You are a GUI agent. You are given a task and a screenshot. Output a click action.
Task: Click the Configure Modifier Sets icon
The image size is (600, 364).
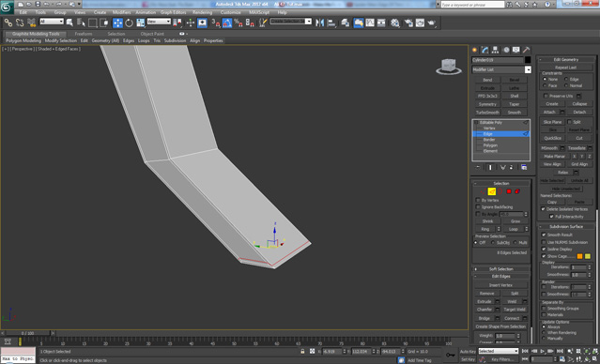pyautogui.click(x=524, y=168)
